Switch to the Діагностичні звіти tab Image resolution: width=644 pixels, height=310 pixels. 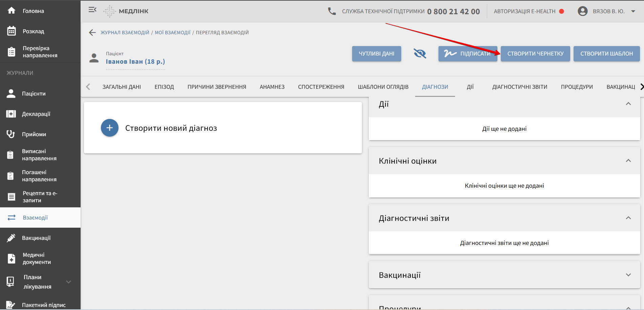point(519,87)
